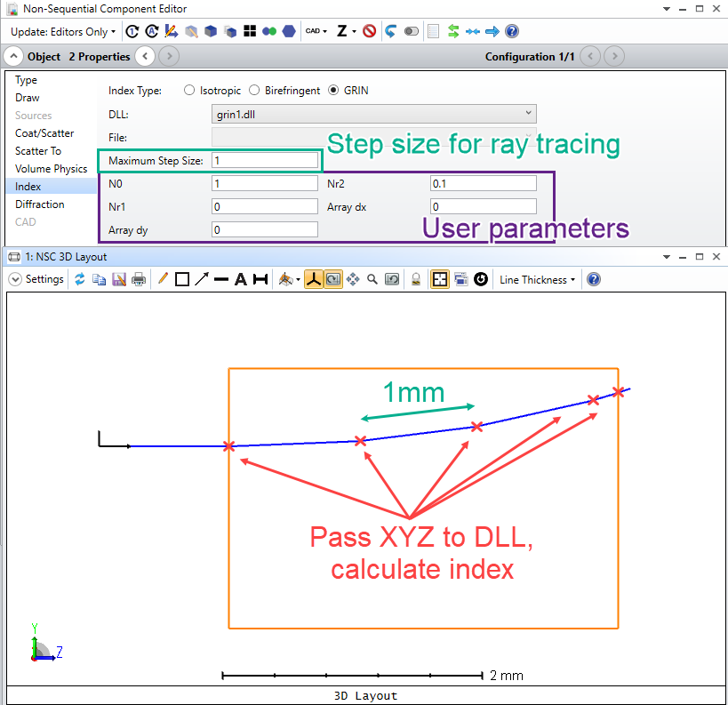728x705 pixels.
Task: Click the four black squares array icon
Action: [x=250, y=32]
